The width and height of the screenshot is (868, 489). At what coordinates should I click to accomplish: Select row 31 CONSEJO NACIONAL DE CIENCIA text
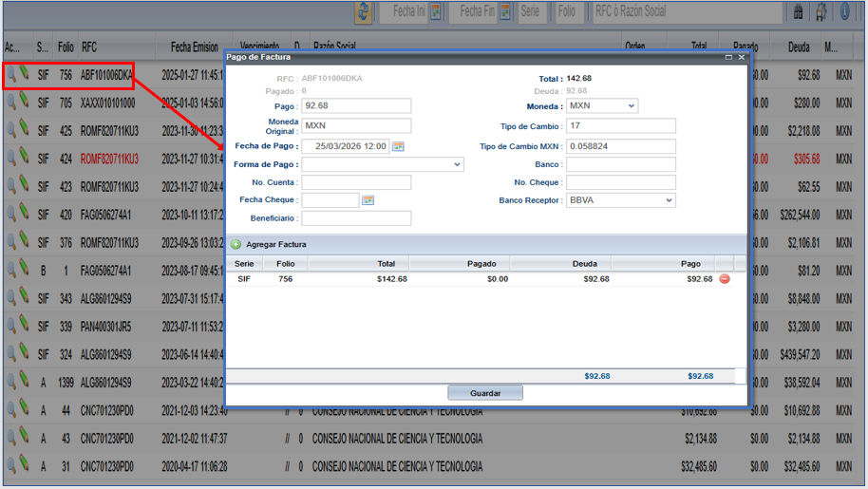point(398,466)
